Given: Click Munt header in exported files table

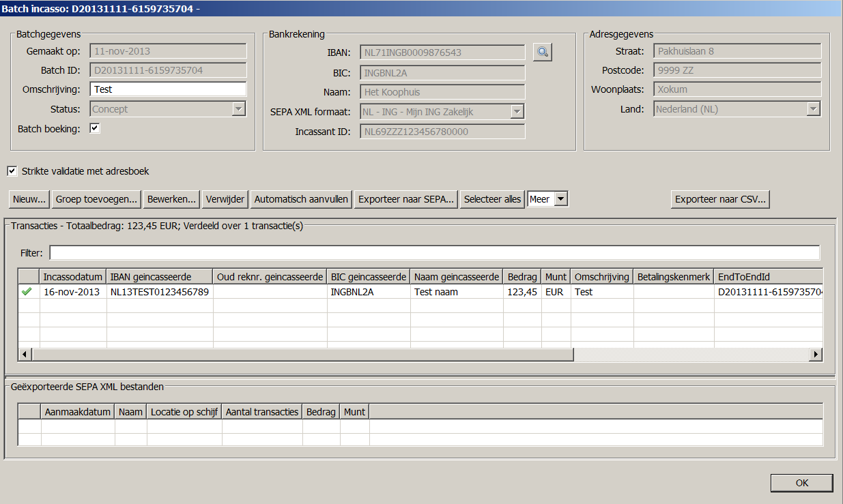Looking at the screenshot, I should (x=354, y=411).
